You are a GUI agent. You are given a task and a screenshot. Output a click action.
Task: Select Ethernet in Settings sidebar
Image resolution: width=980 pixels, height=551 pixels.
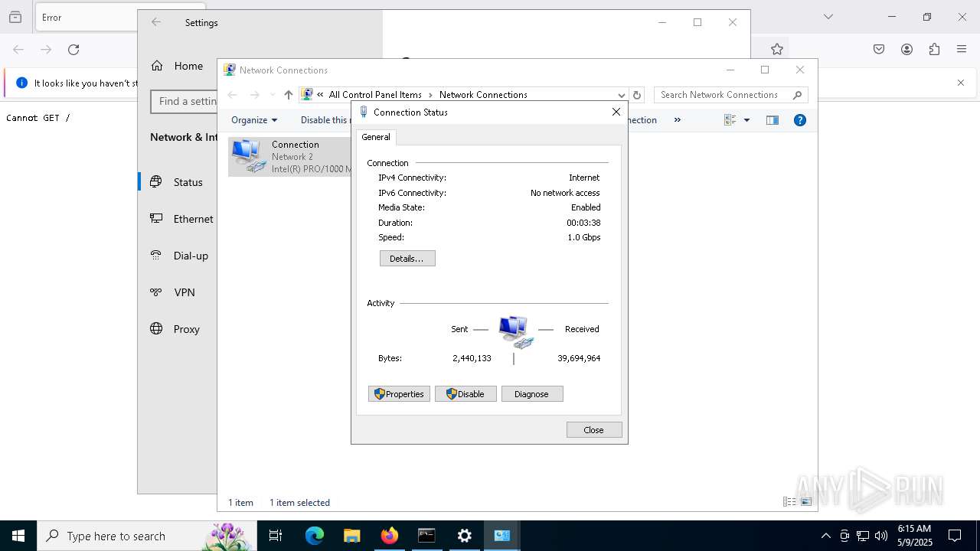pos(178,219)
